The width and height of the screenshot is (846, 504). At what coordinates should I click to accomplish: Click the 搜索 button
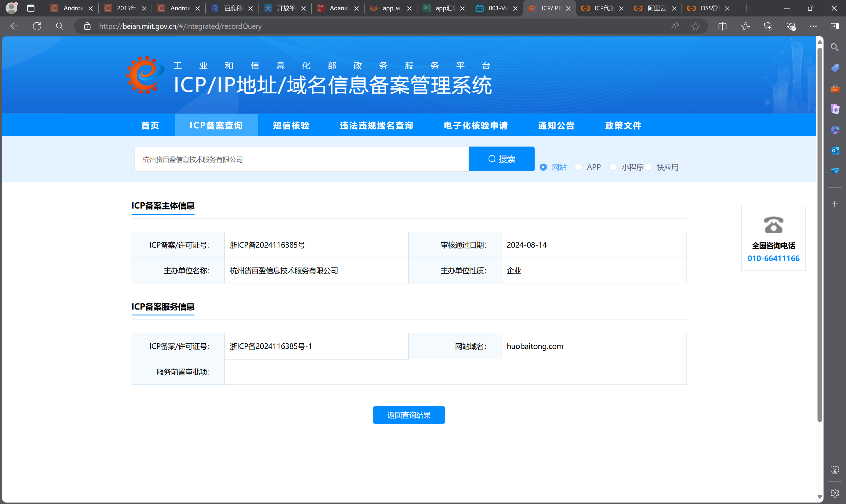coord(501,159)
